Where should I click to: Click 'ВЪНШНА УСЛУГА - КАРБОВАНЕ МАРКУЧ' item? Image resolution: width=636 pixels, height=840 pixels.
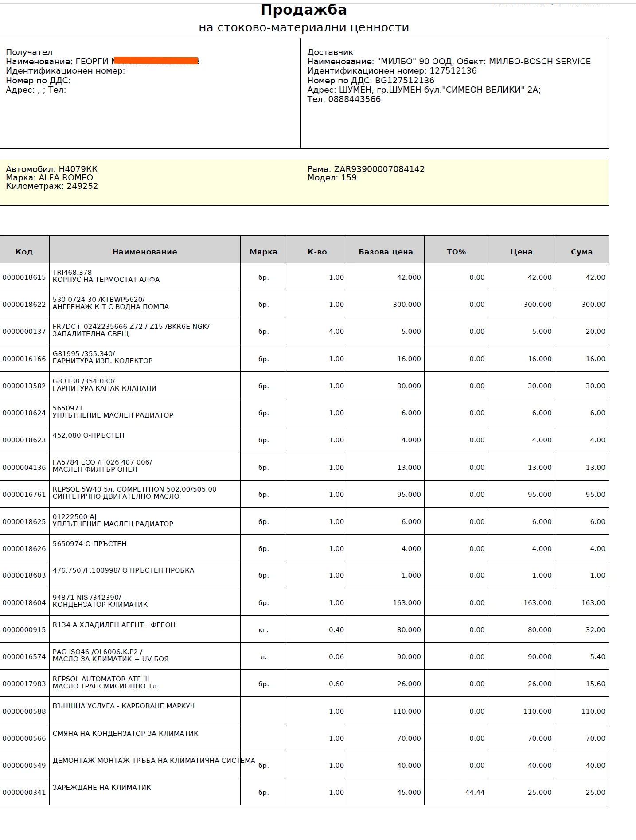pos(123,706)
